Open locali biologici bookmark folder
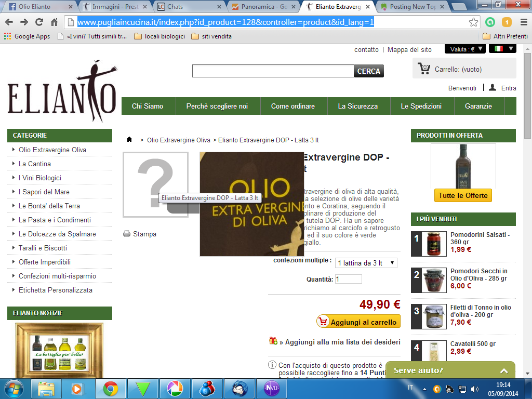Image resolution: width=532 pixels, height=399 pixels. pos(159,36)
